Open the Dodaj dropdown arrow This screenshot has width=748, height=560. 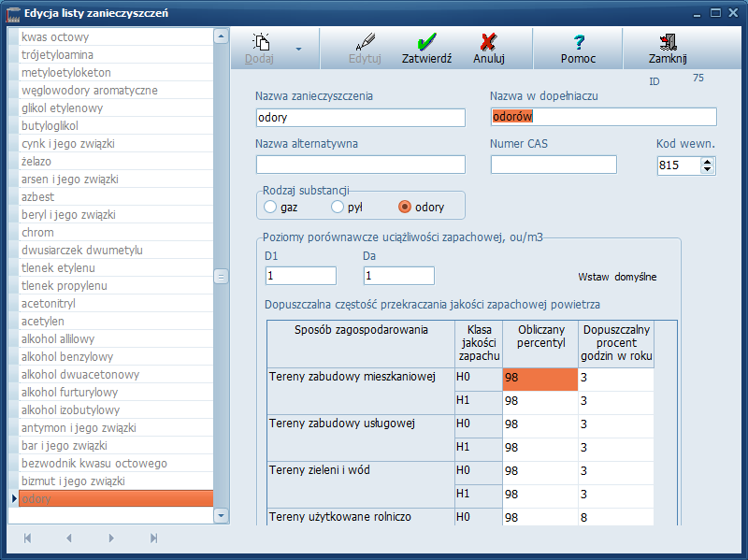tap(298, 49)
